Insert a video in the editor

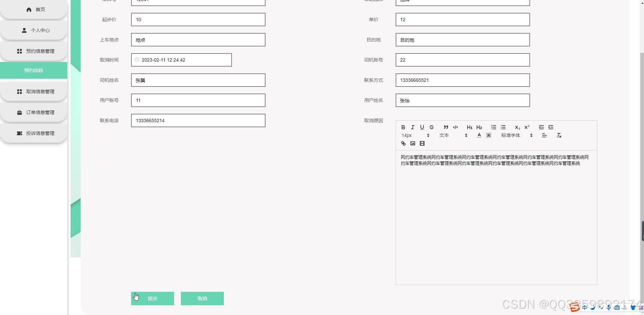coord(422,143)
